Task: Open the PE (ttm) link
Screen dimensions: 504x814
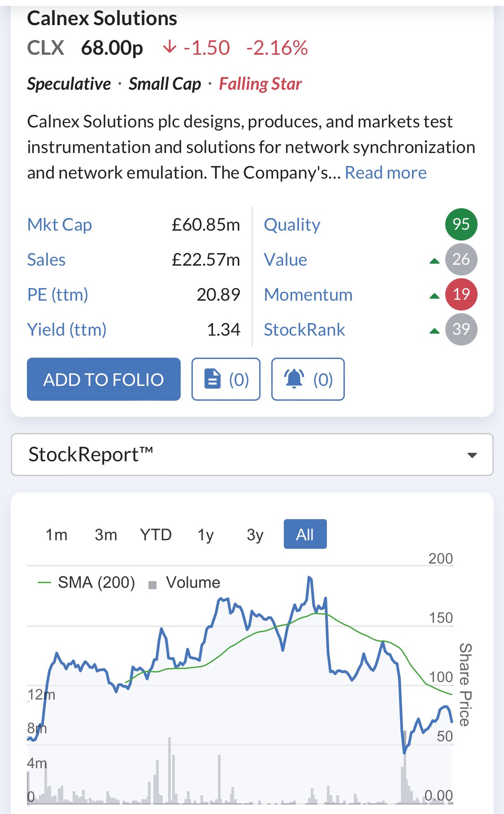Action: pyautogui.click(x=57, y=295)
